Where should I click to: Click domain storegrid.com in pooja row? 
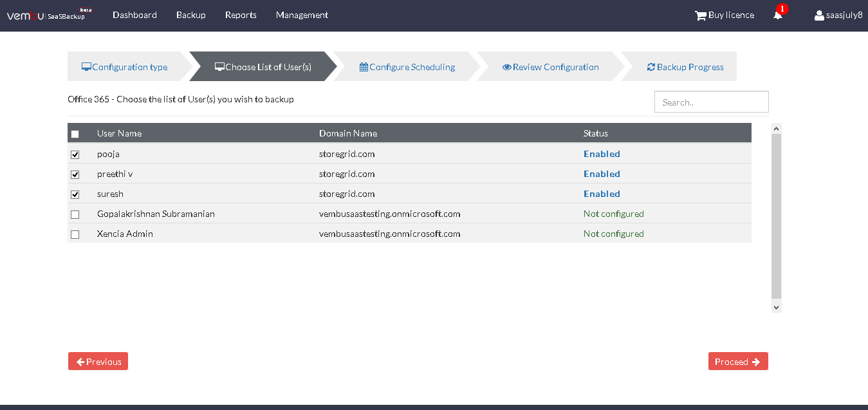pyautogui.click(x=347, y=154)
